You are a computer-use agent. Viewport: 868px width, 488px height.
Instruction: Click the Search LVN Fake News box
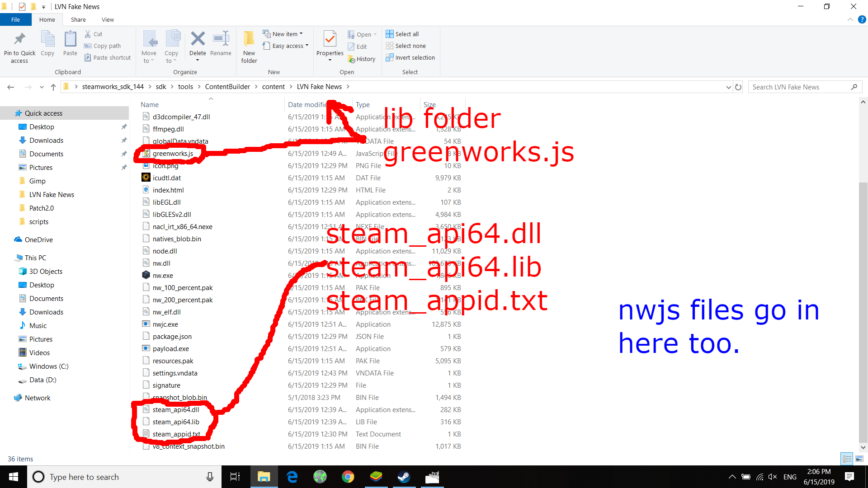coord(805,87)
